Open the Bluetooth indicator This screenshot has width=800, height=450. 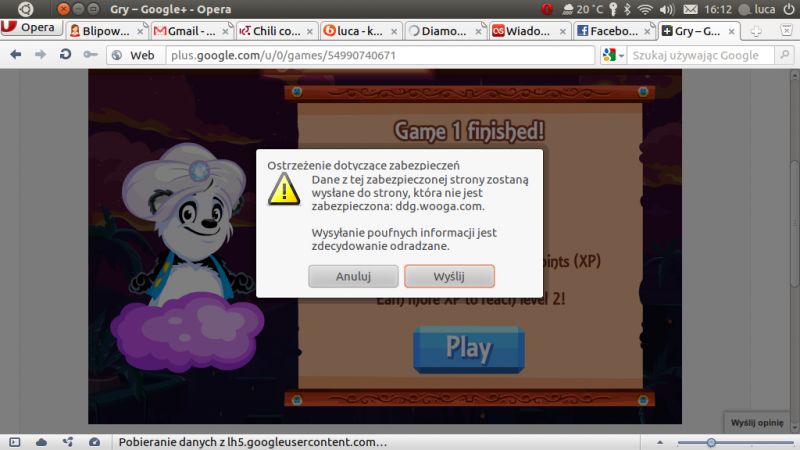[x=628, y=9]
